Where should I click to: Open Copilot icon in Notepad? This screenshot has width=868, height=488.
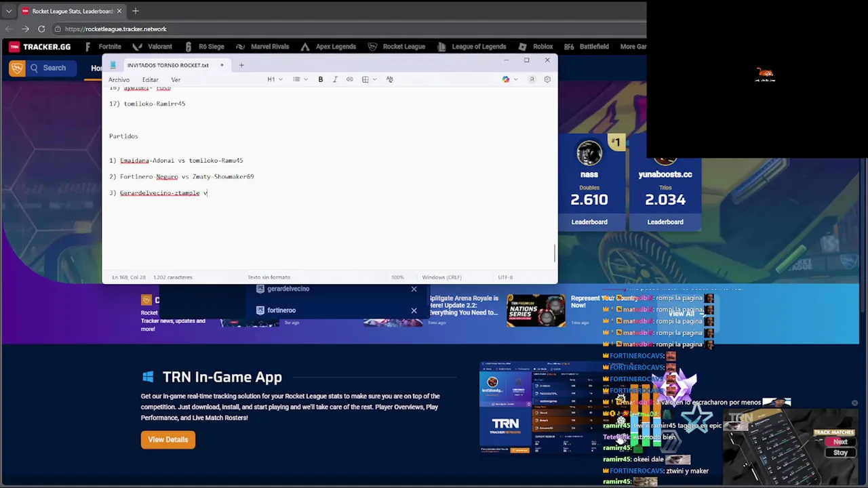coord(505,79)
